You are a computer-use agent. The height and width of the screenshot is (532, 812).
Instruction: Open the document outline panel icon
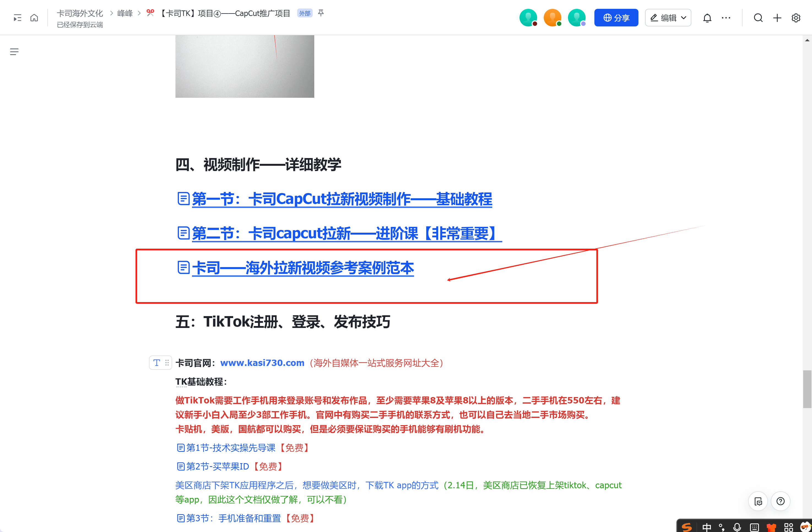click(14, 52)
